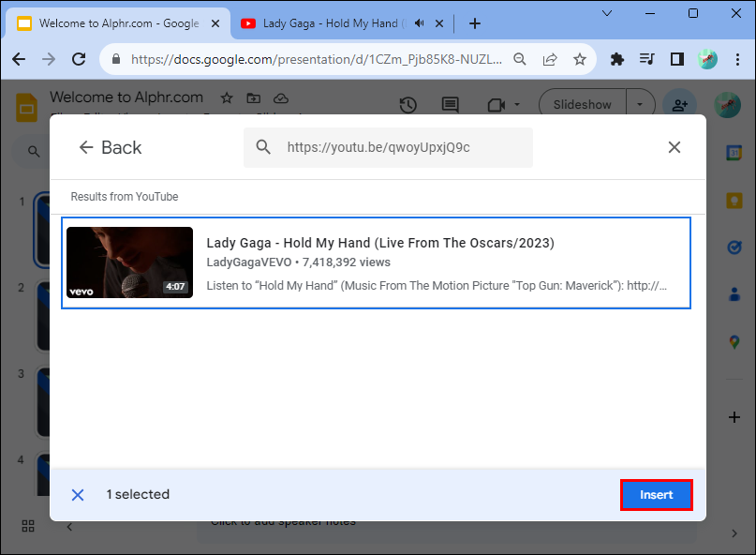Click the YouTube URL search field
This screenshot has width=756, height=555.
pos(388,147)
